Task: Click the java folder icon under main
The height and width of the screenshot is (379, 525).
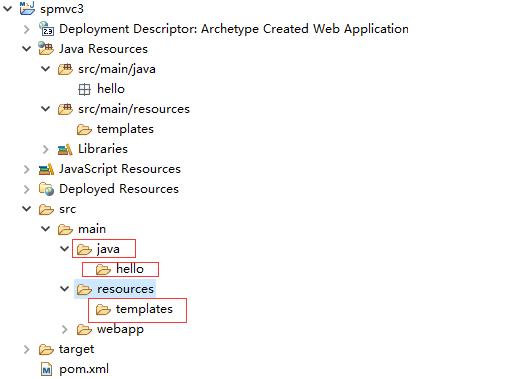Action: pyautogui.click(x=84, y=249)
